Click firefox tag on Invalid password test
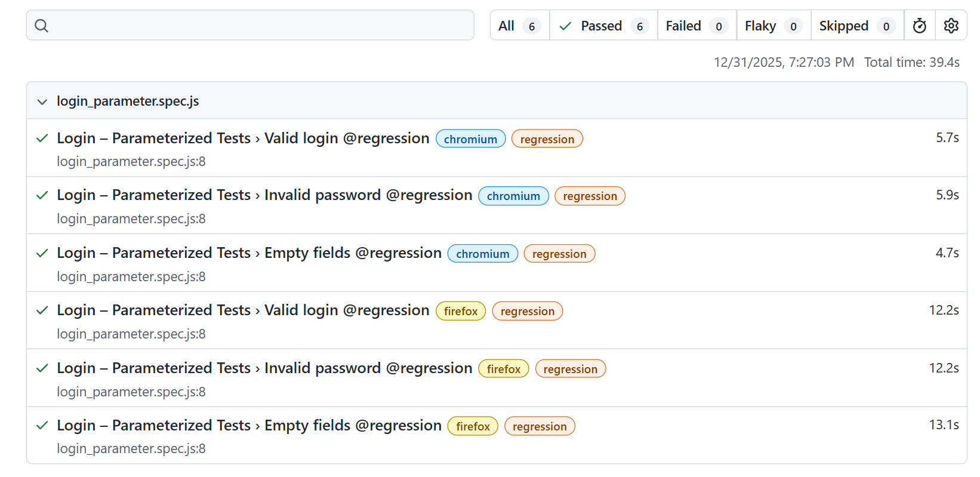The width and height of the screenshot is (980, 477). click(503, 369)
